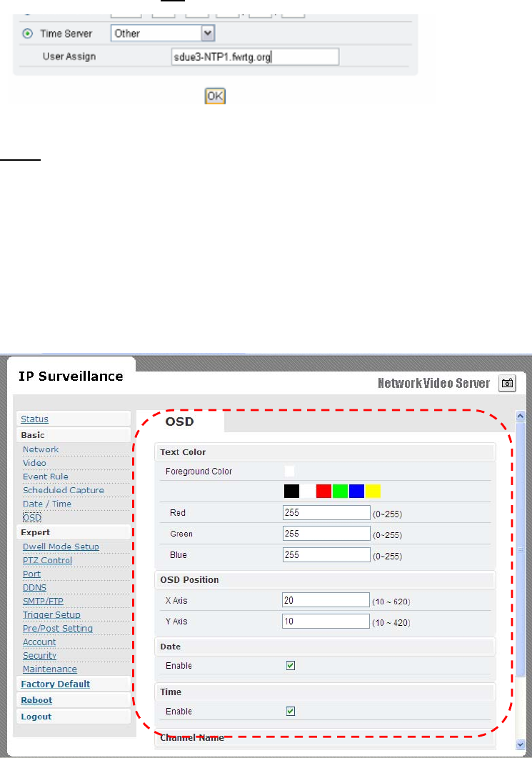
Task: Click the Green value input field
Action: [x=326, y=534]
